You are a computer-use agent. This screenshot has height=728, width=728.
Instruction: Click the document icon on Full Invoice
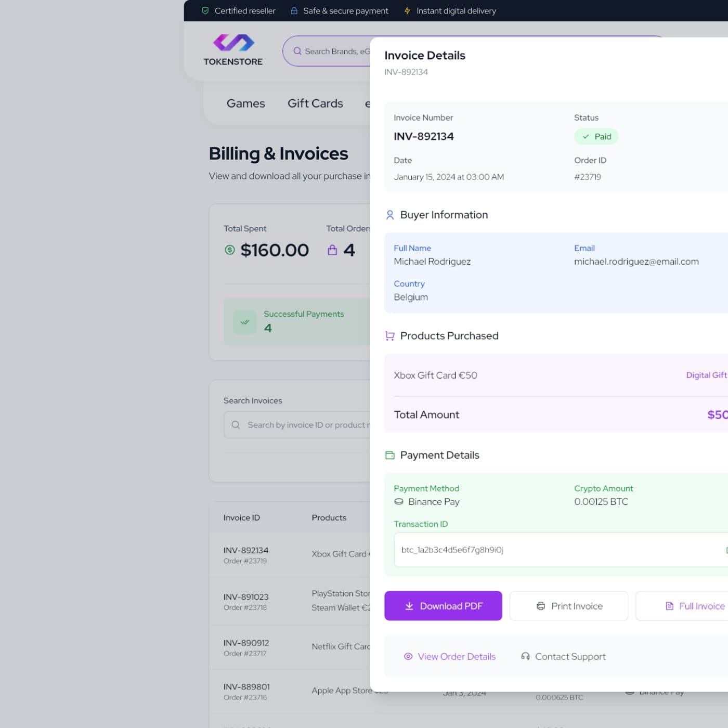[x=670, y=606]
